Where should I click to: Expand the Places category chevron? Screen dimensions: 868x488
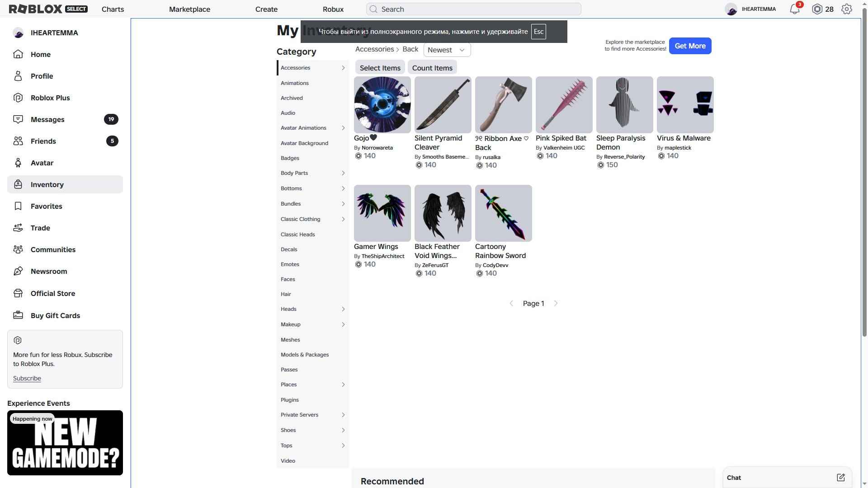[x=343, y=385]
